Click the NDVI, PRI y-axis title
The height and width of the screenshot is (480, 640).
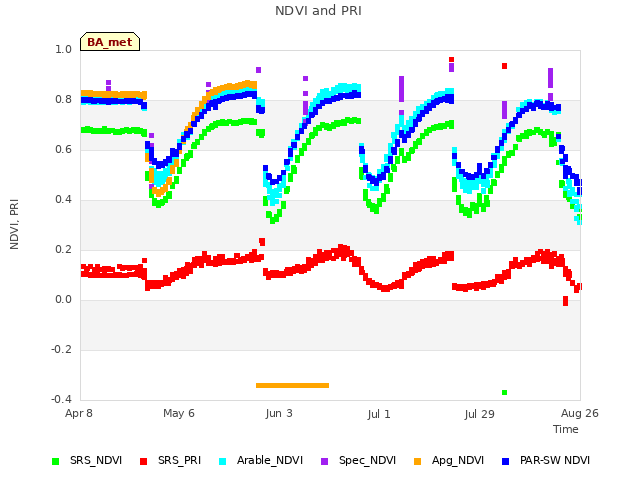14,224
